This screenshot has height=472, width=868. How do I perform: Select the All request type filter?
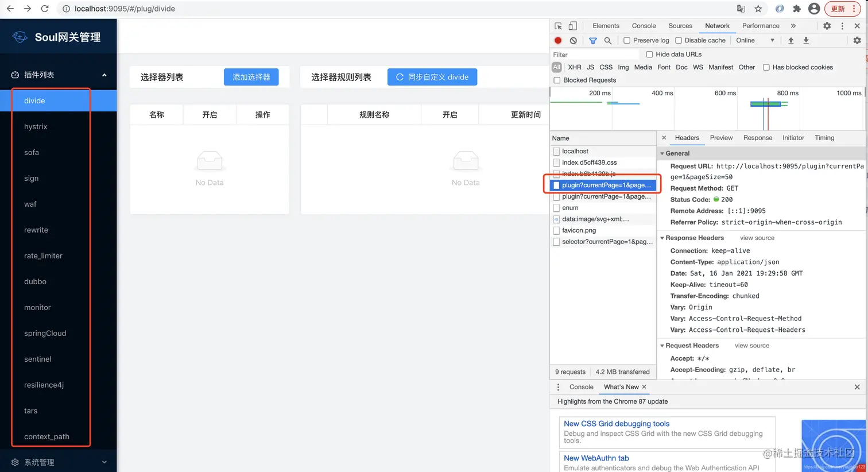[x=557, y=67]
